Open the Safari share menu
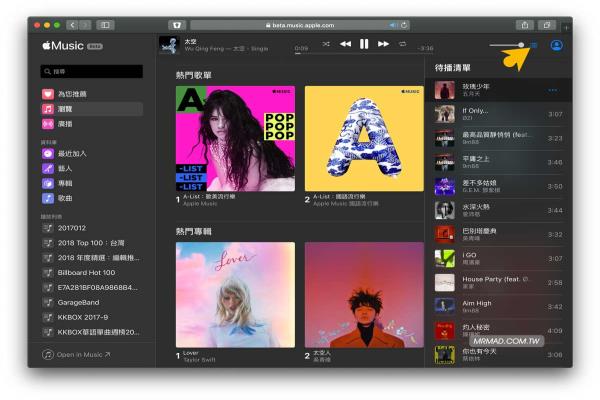The height and width of the screenshot is (400, 600). (x=525, y=25)
